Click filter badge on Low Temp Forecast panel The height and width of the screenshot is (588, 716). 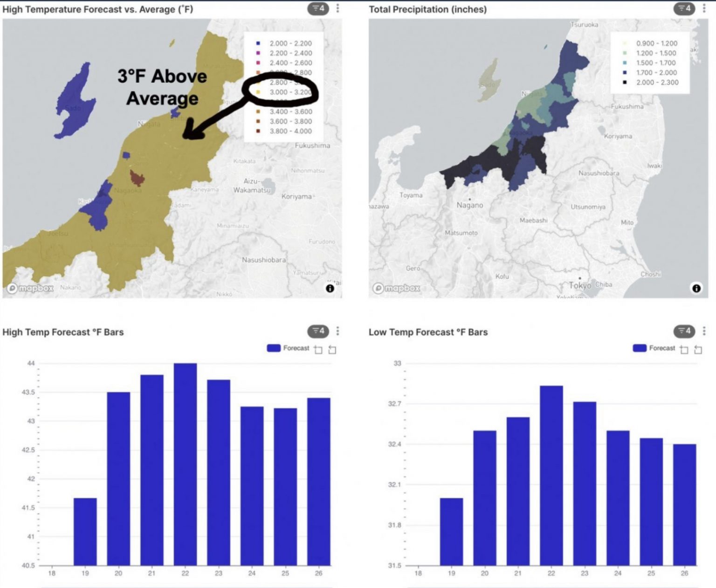[x=684, y=331]
